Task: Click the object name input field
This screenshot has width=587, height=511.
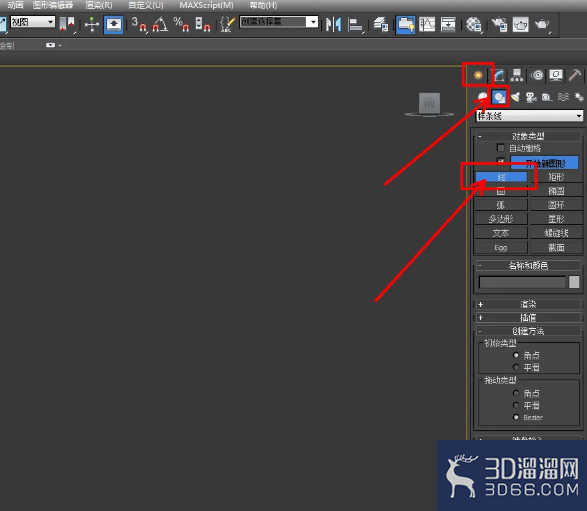Action: click(x=522, y=282)
